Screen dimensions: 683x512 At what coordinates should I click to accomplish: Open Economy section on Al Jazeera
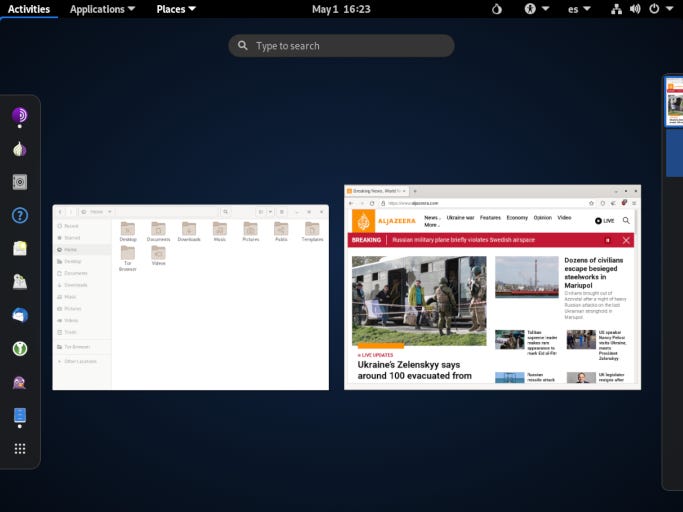pyautogui.click(x=517, y=217)
